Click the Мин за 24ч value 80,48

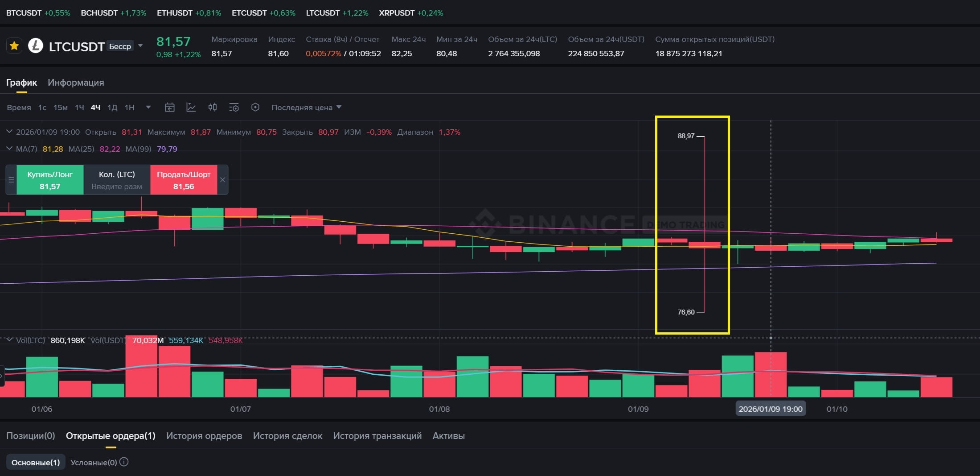pos(447,54)
